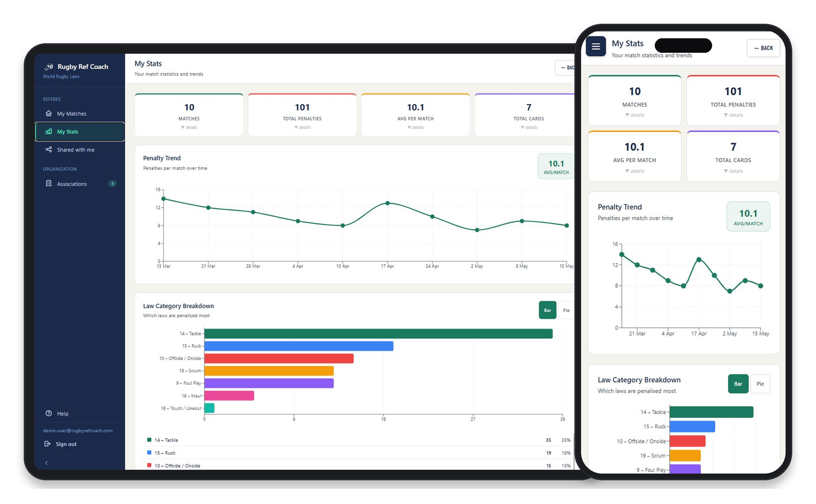Click World Rugby Laws subtitle

point(61,77)
